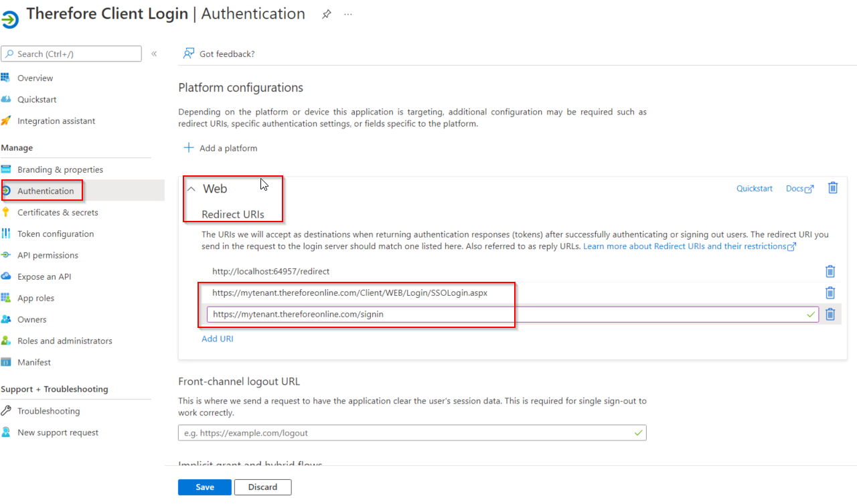
Task: Click the Token configuration bars icon
Action: coord(6,234)
